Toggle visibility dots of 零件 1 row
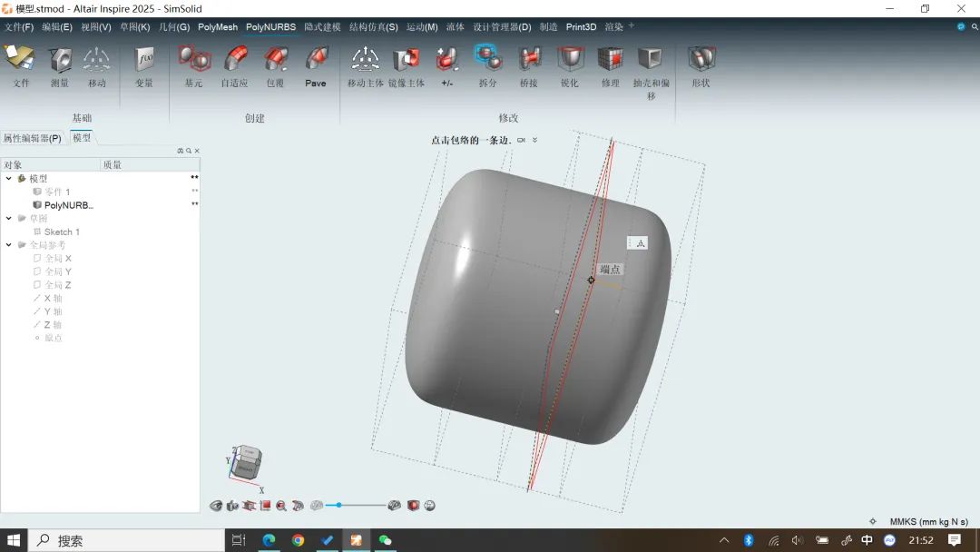Image resolution: width=980 pixels, height=552 pixels. point(194,192)
